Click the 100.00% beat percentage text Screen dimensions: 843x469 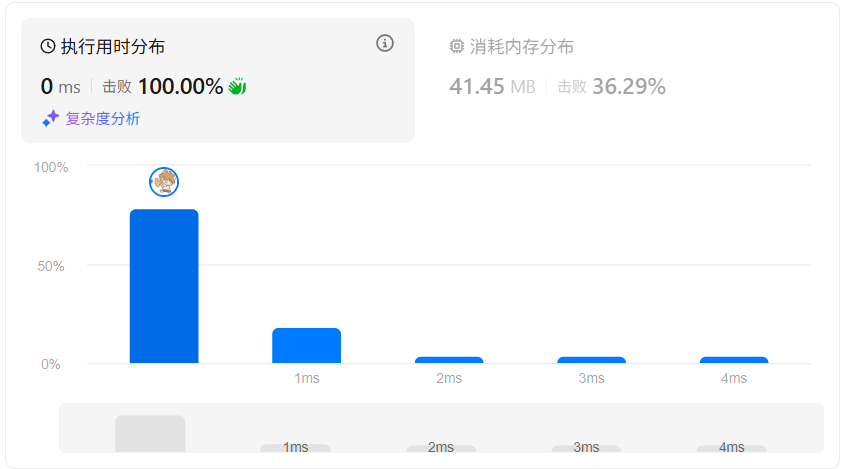tap(181, 86)
